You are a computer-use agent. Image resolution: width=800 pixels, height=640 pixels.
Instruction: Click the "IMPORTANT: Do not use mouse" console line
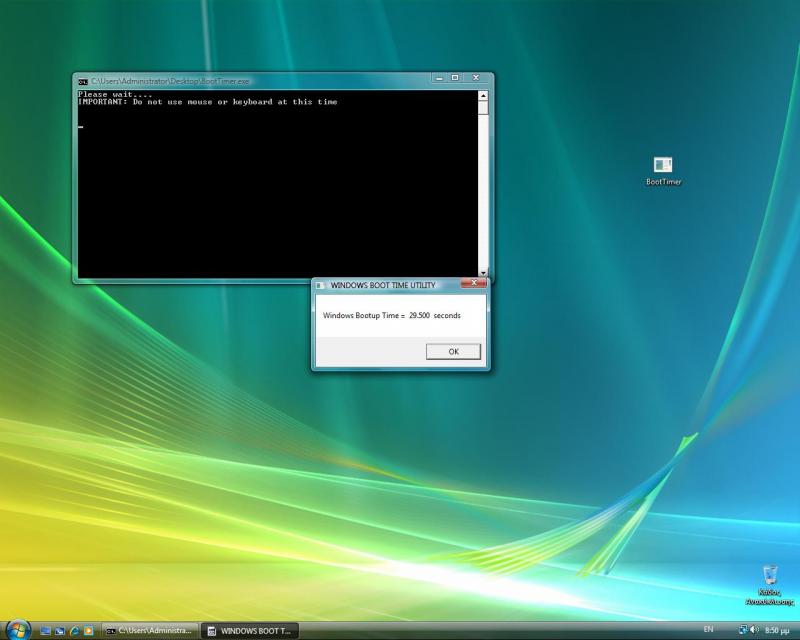click(207, 102)
